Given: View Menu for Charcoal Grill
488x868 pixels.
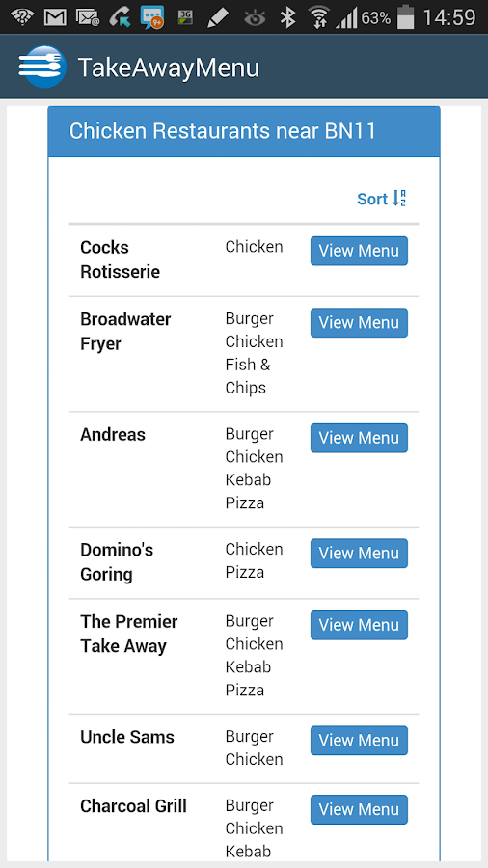Looking at the screenshot, I should coord(359,809).
